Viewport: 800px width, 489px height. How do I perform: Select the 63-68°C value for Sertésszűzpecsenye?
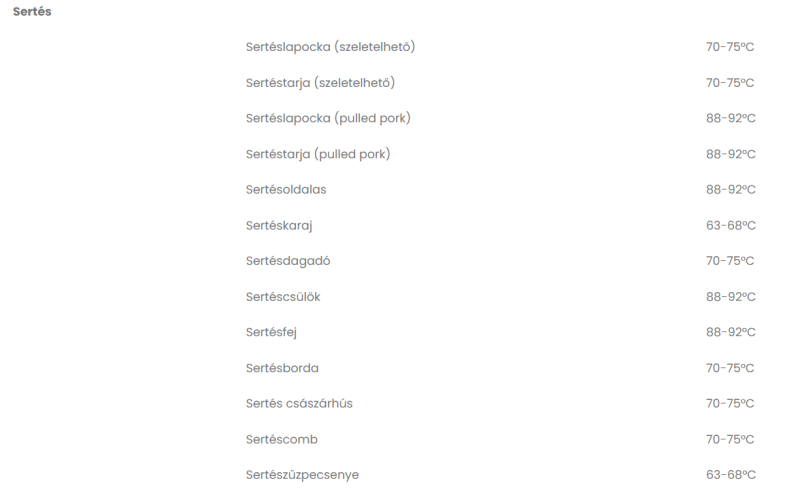point(731,475)
